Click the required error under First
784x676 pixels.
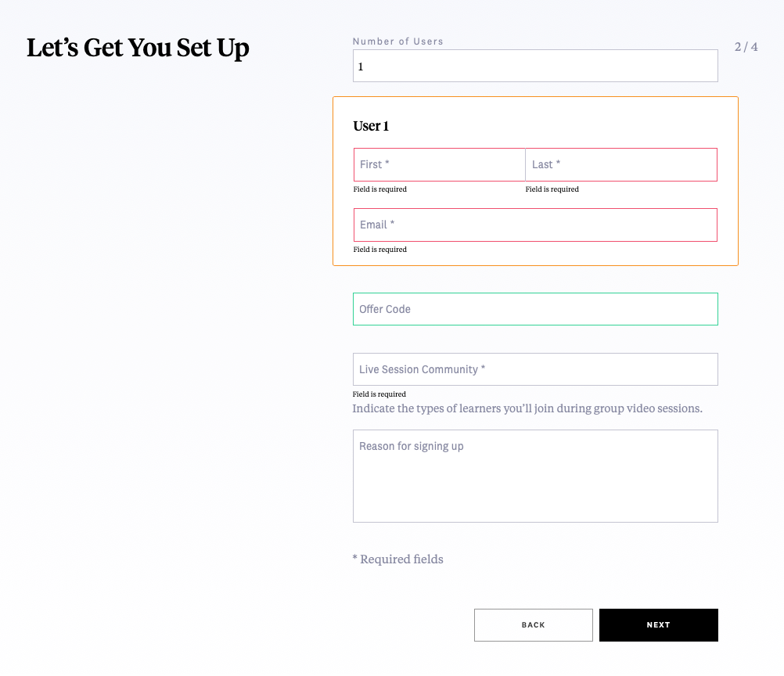click(x=380, y=189)
